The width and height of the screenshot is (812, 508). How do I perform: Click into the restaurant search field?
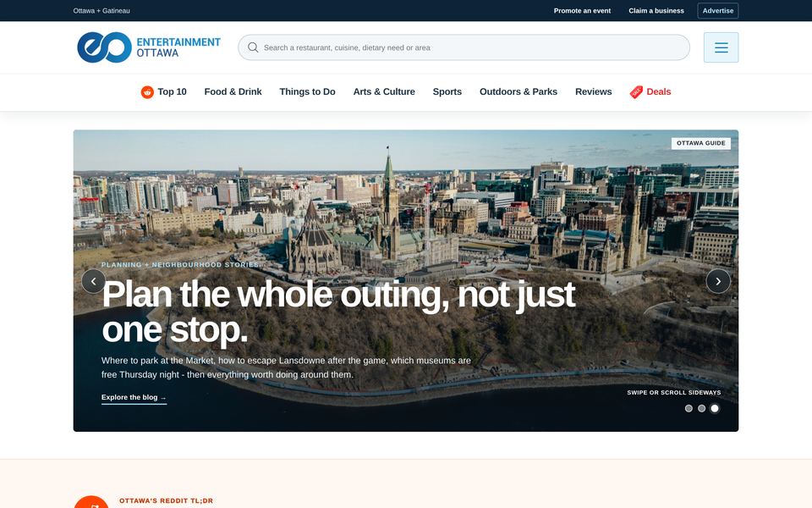coord(464,47)
